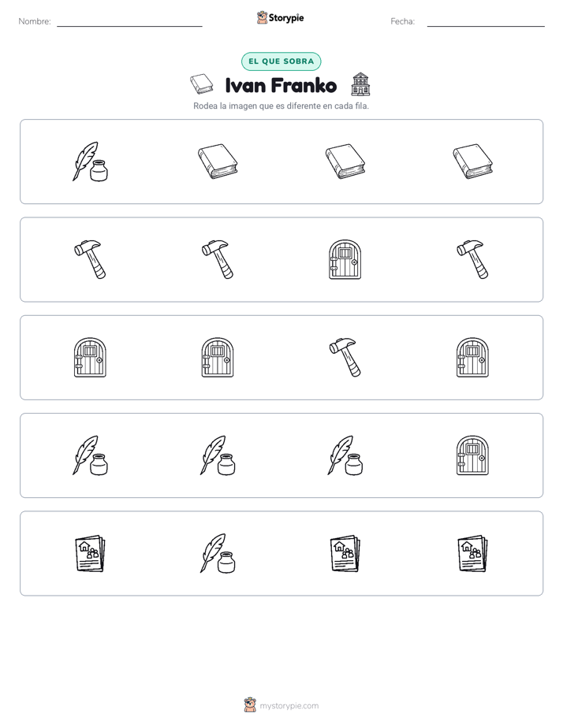This screenshot has width=563, height=728.
Task: Choose the door in the quill row
Action: (472, 455)
